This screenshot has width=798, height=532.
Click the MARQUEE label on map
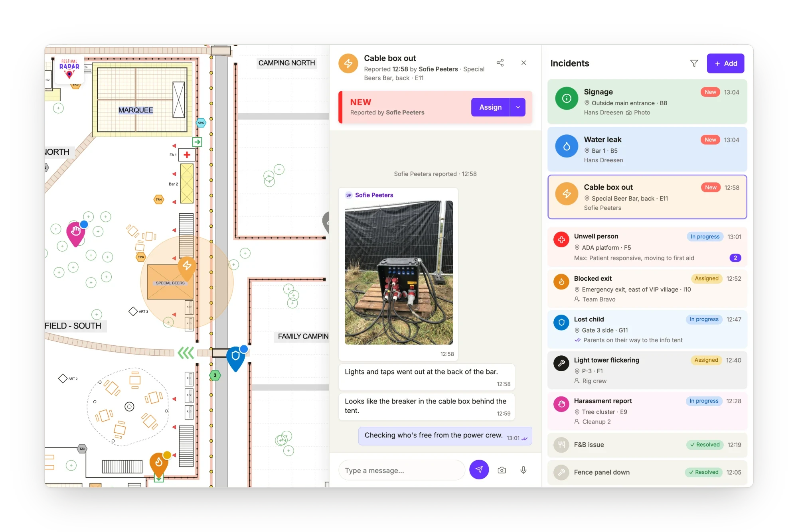136,110
